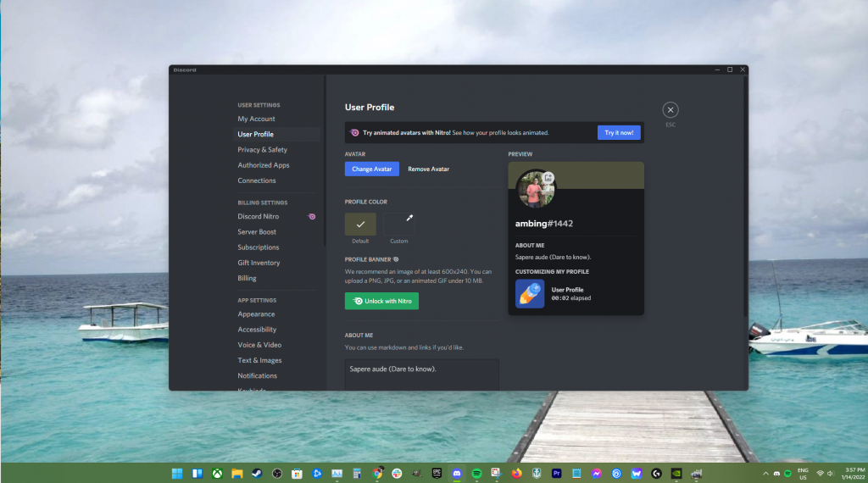Open Microsoft Store from the taskbar

(x=297, y=473)
